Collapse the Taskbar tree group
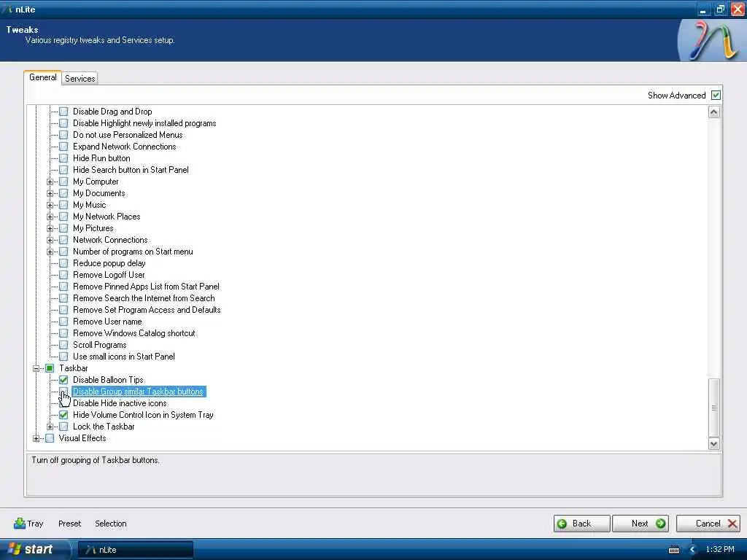Viewport: 747px width, 560px height. (x=36, y=368)
